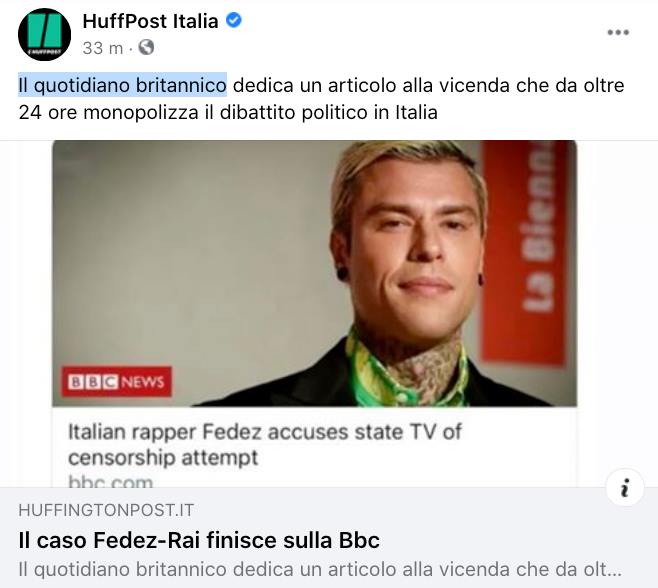Open the article preview image of Fedez
Screen dimensions: 658x588
[314, 273]
